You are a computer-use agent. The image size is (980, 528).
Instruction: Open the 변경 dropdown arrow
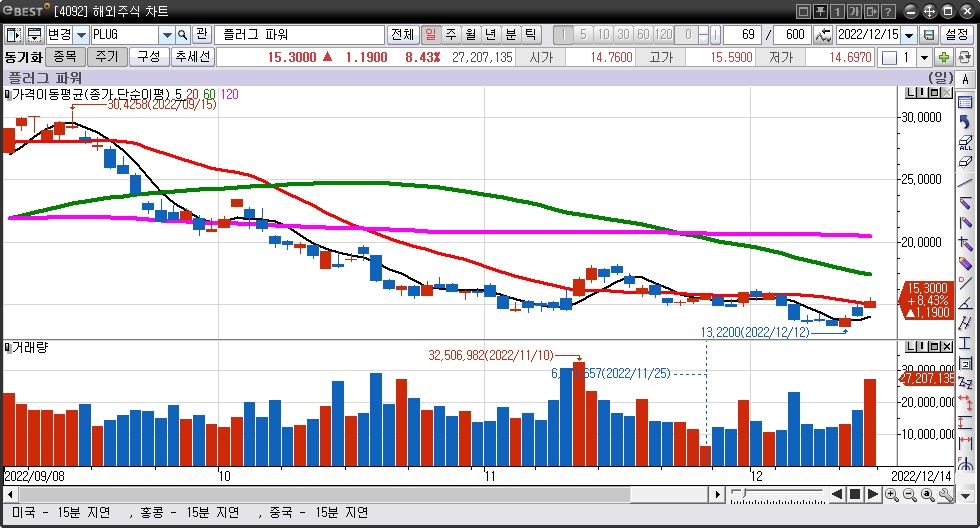tap(81, 35)
